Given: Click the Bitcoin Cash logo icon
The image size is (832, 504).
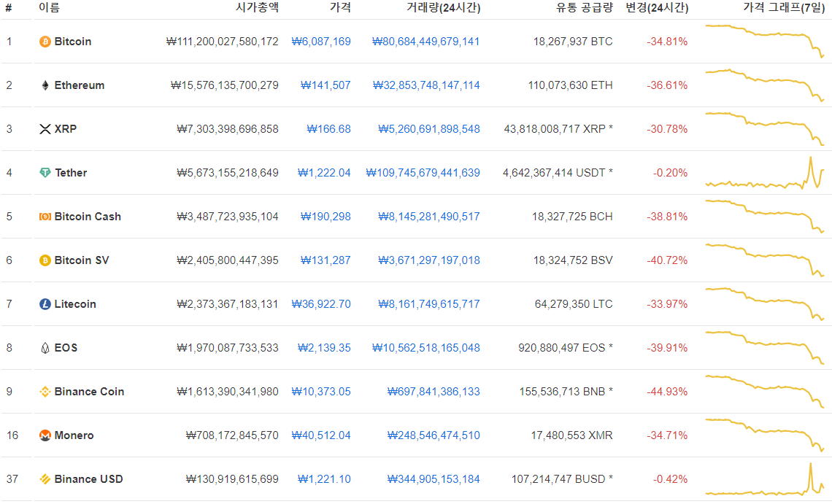Looking at the screenshot, I should [45, 217].
